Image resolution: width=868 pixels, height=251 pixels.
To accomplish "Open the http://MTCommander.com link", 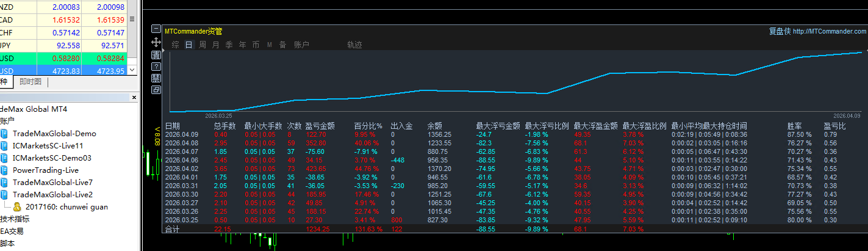I will [829, 32].
